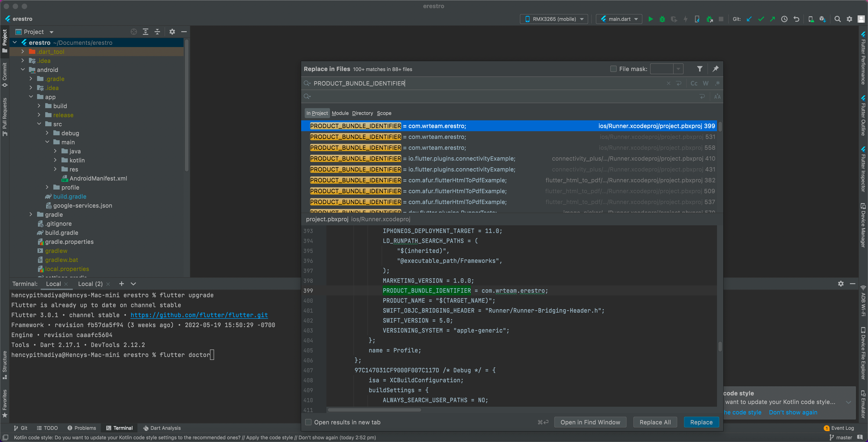868x442 pixels.
Task: Collapse all in Project panel
Action: pos(157,32)
